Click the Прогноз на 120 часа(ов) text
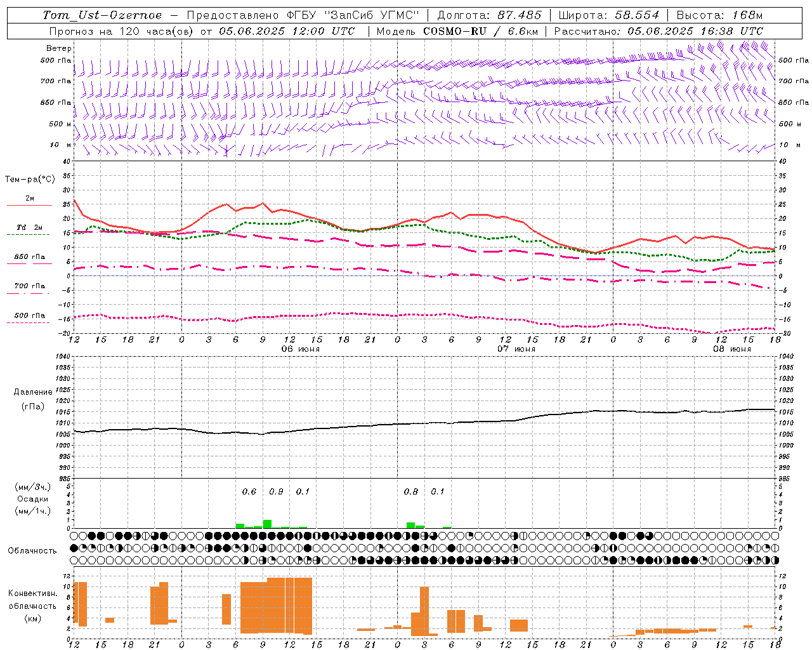Viewport: 812px width, 650px height. [x=122, y=31]
